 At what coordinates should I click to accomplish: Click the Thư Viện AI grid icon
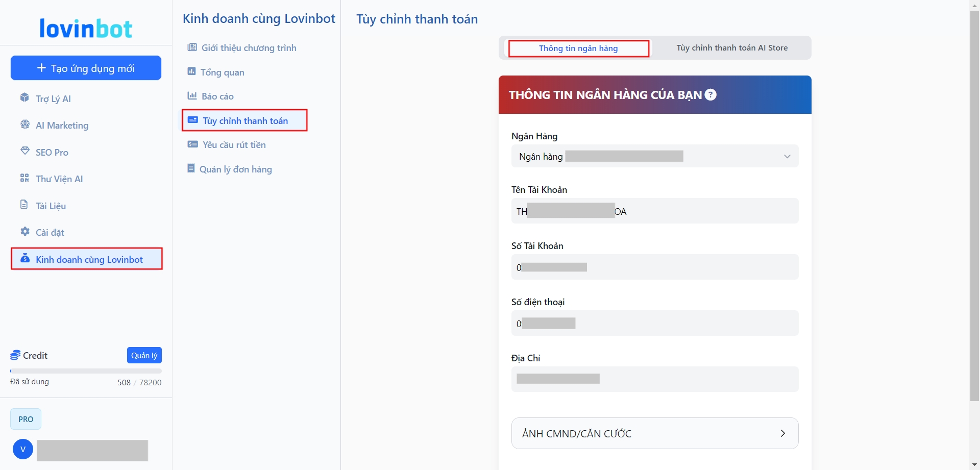tap(24, 178)
